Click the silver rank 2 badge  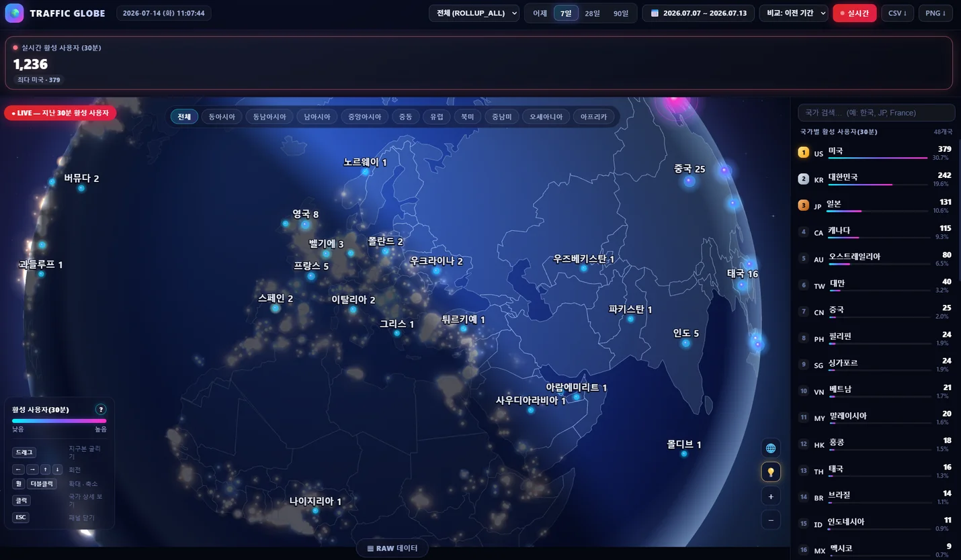[803, 179]
